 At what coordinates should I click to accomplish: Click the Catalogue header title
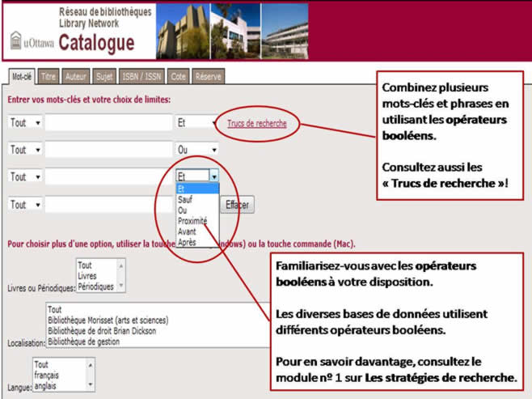[97, 43]
